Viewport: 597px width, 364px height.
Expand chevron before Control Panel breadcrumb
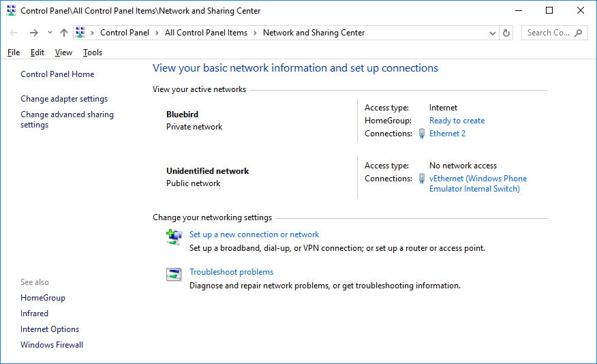(92, 33)
